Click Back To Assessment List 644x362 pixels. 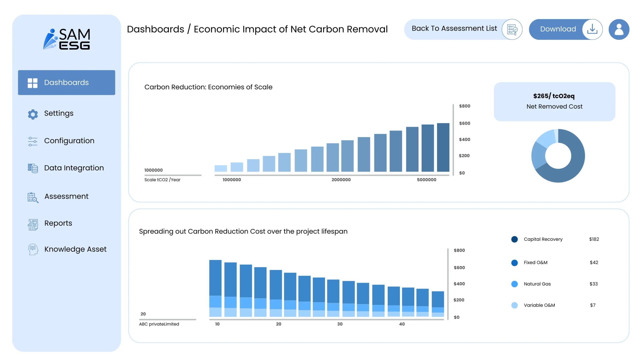click(454, 29)
